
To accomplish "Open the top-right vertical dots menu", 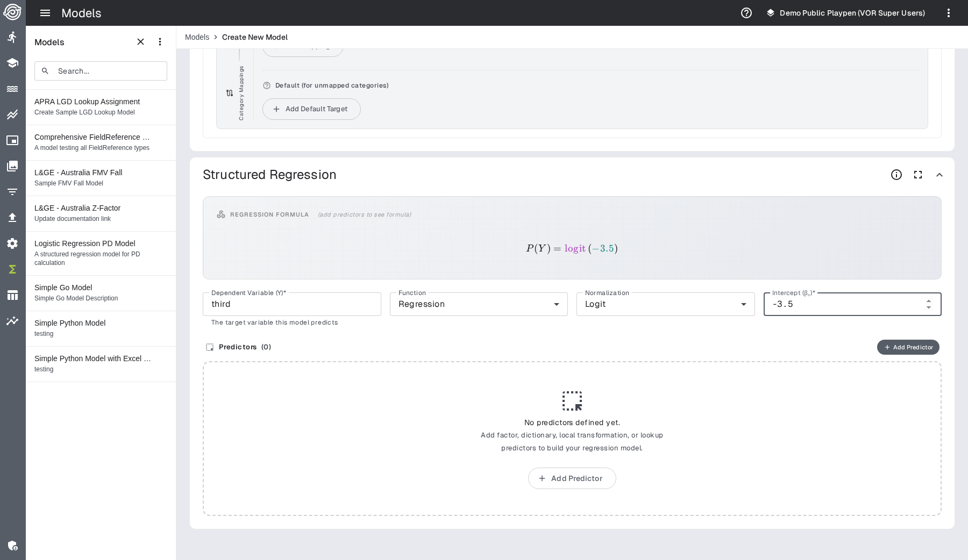I will (949, 13).
